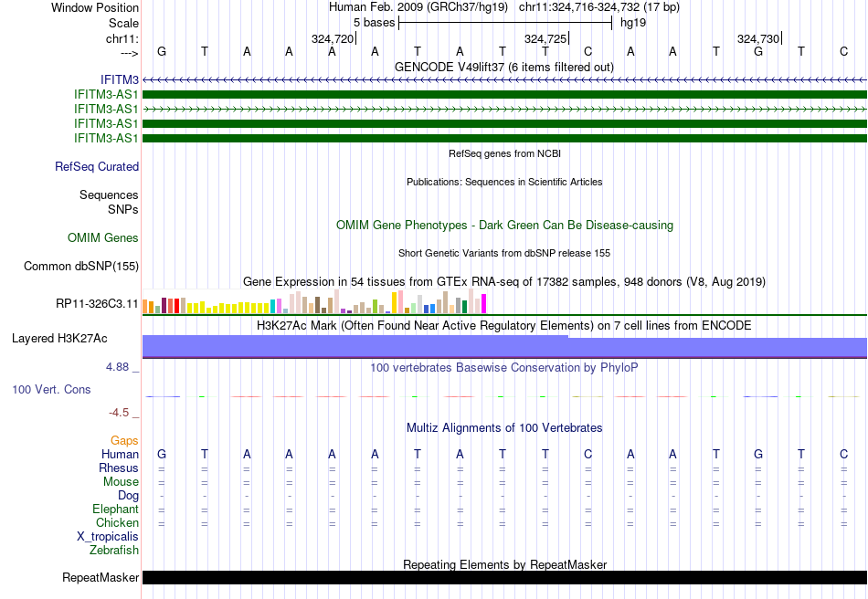Click the -4.5 PhyloP lower value
Viewport: 868px width, 599px height.
click(119, 413)
